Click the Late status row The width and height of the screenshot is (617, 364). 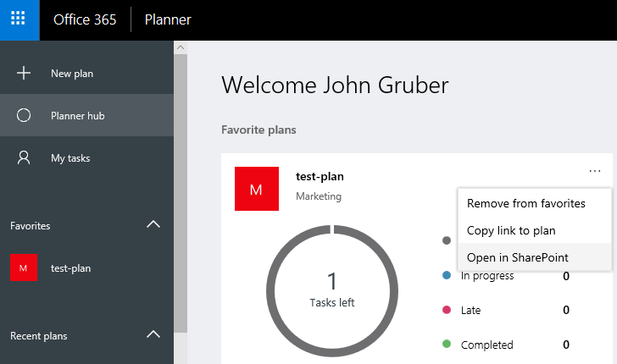(x=506, y=310)
